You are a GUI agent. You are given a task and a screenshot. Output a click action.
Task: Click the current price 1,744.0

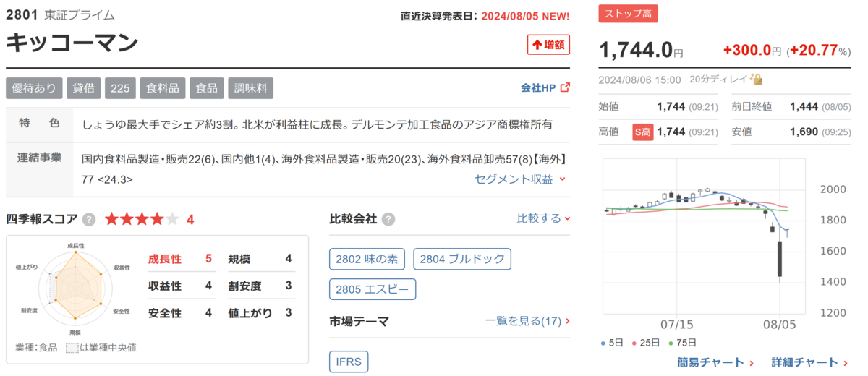pos(636,50)
